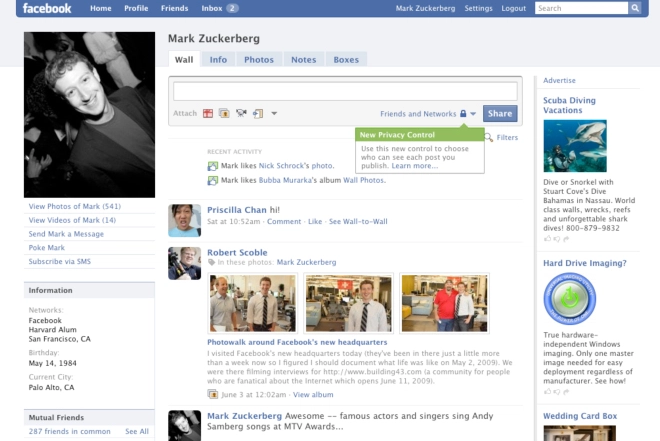The width and height of the screenshot is (660, 441).
Task: Click the search magnifier button in header
Action: click(x=634, y=8)
